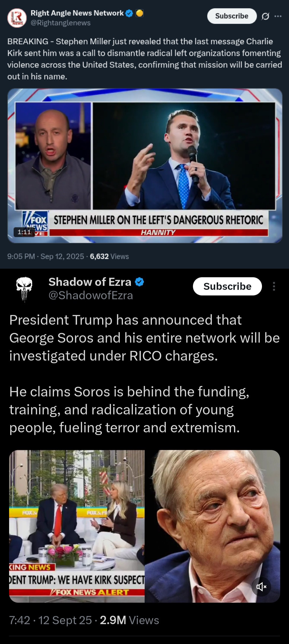Click the Shadow of Ezra skull avatar
This screenshot has height=644, width=289.
click(24, 289)
